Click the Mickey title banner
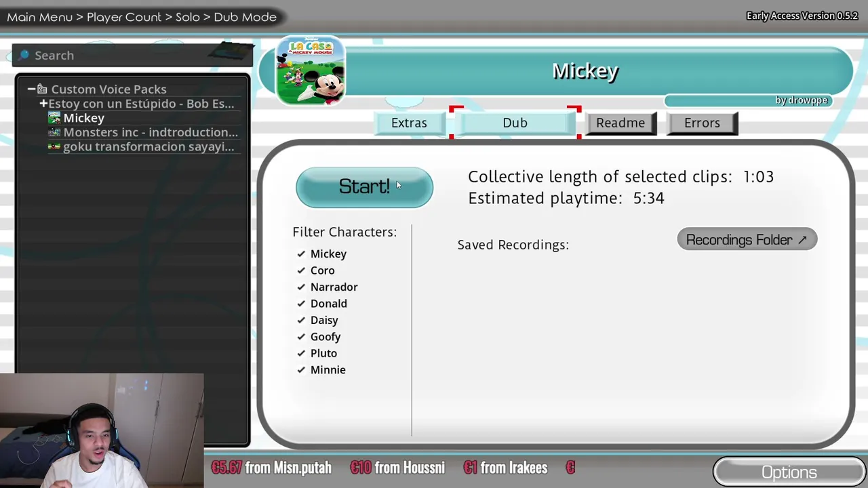Viewport: 868px width, 488px height. coord(585,70)
